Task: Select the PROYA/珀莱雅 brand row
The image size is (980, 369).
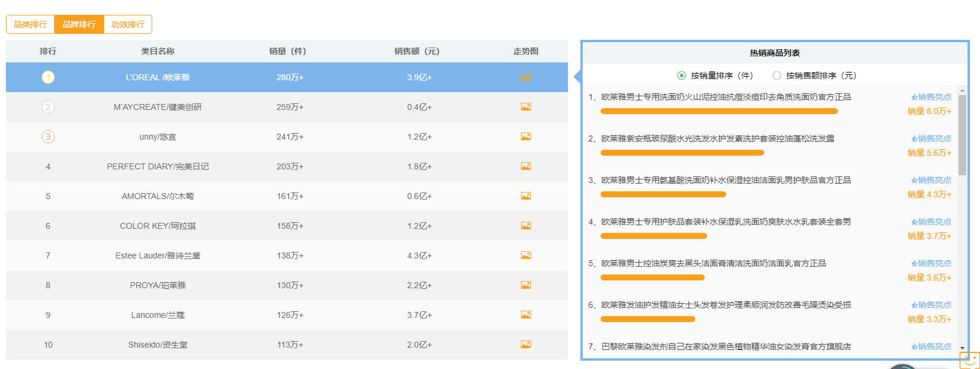Action: pyautogui.click(x=158, y=285)
